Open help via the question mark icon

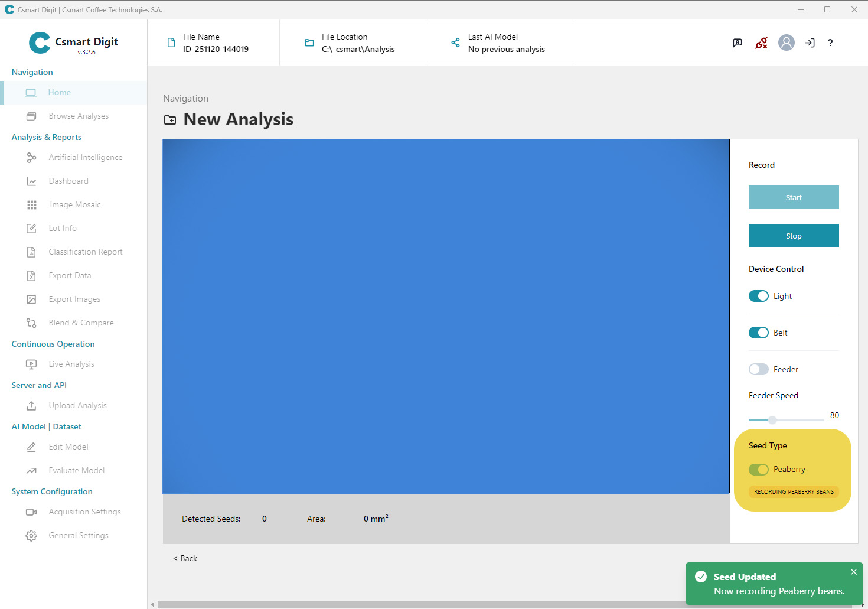coord(830,43)
